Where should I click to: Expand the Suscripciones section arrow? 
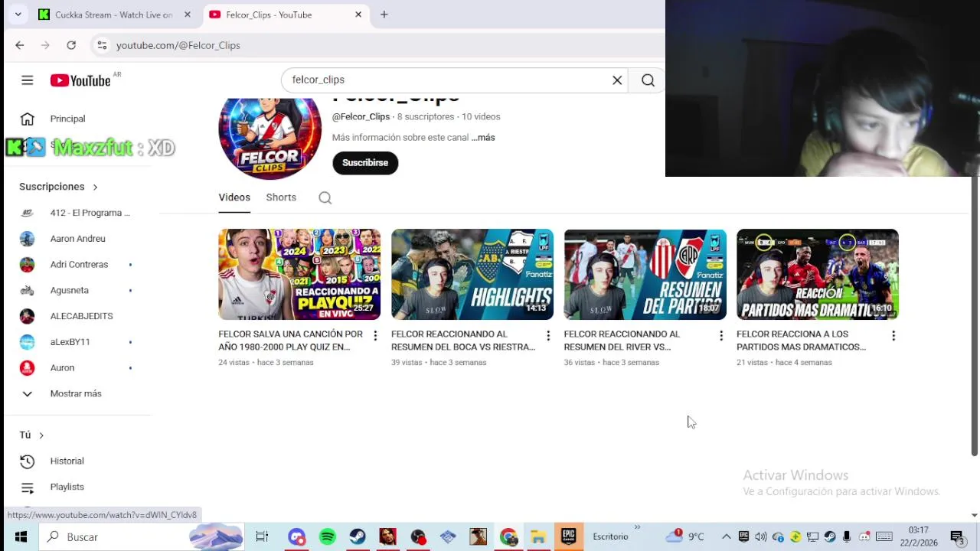pos(95,187)
